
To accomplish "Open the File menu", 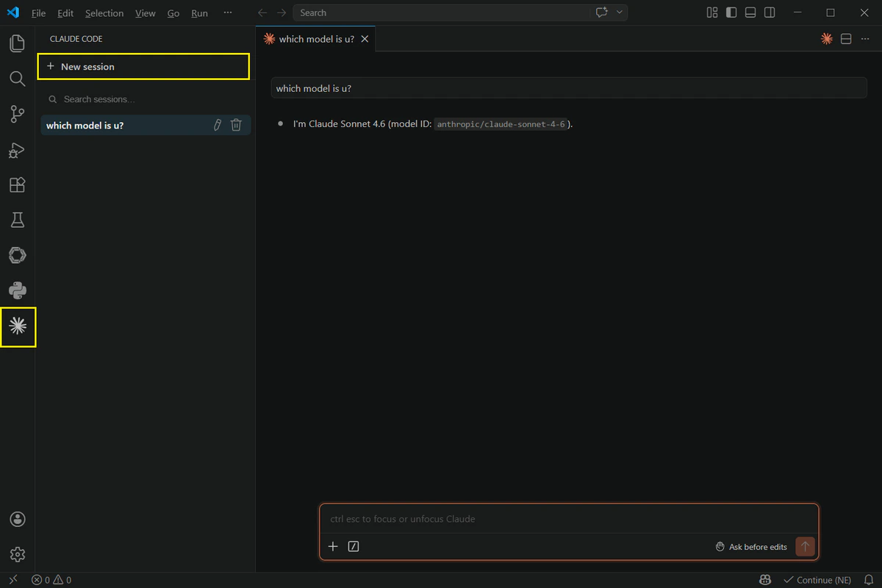I will click(x=39, y=13).
